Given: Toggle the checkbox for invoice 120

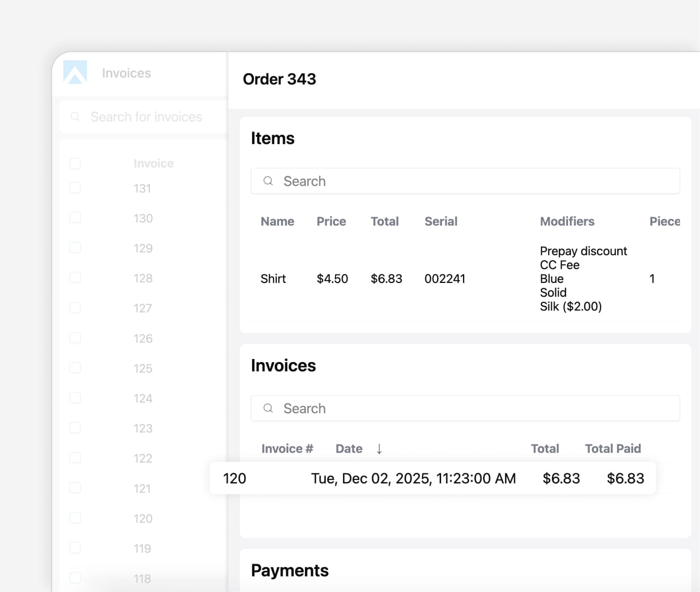Looking at the screenshot, I should click(x=75, y=518).
